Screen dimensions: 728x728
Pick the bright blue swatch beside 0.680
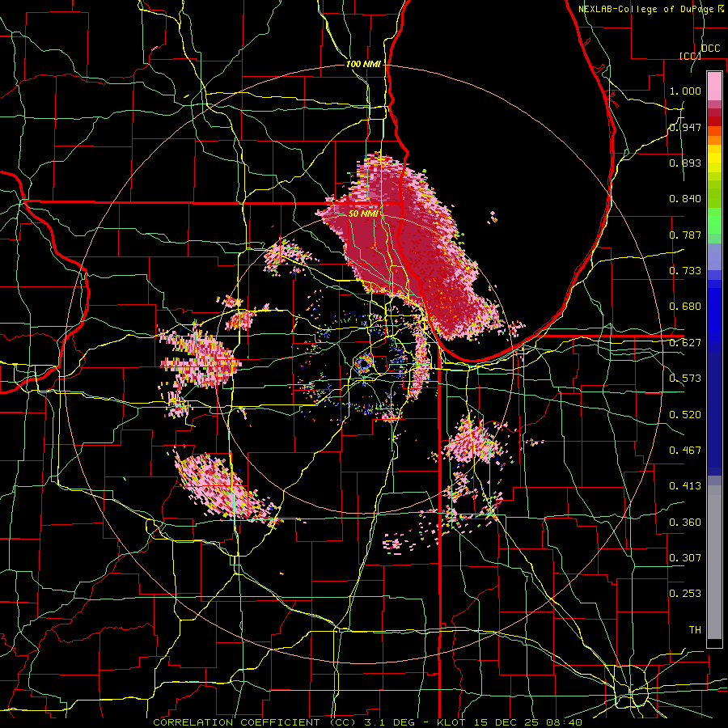point(714,311)
